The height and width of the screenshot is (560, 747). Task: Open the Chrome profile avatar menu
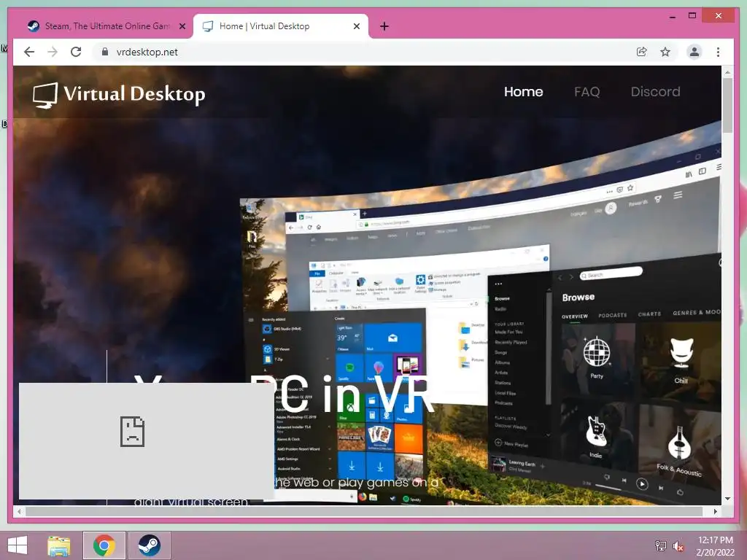(694, 52)
